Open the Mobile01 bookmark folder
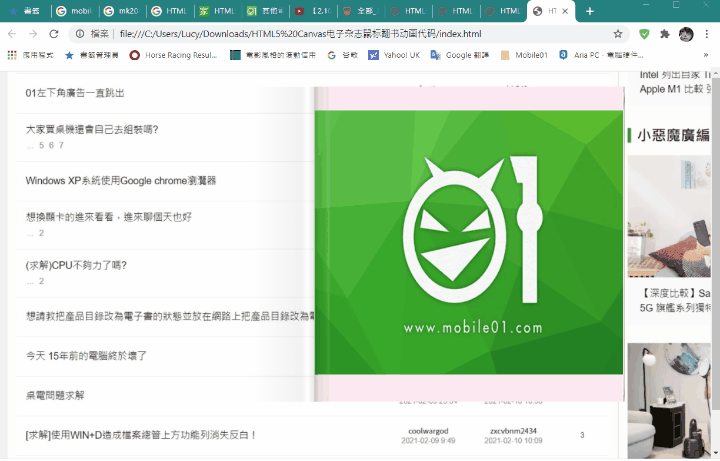The image size is (720, 461). (x=524, y=55)
